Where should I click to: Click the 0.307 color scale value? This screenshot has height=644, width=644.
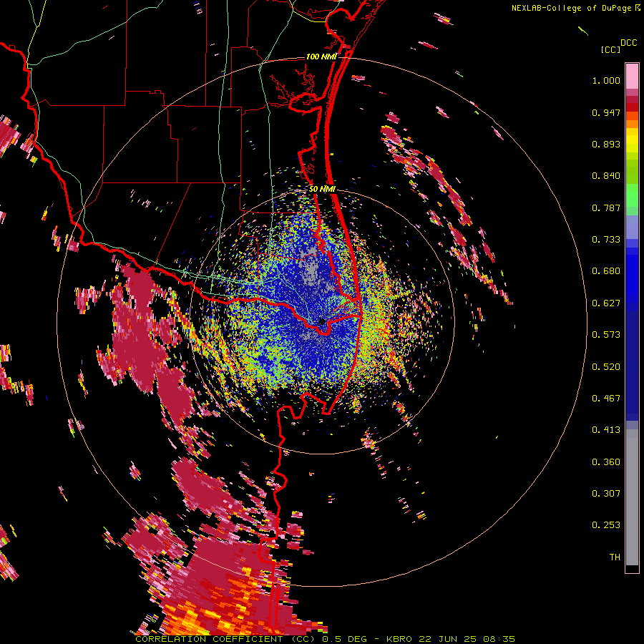tap(606, 494)
